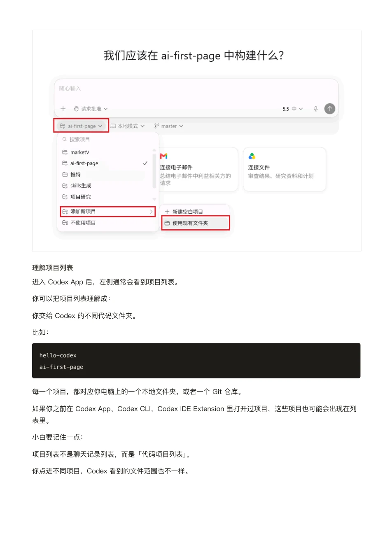Screen dimensions: 392x555
Task: Click the Gmail icon on 连接电子邮件 card
Action: tap(163, 156)
